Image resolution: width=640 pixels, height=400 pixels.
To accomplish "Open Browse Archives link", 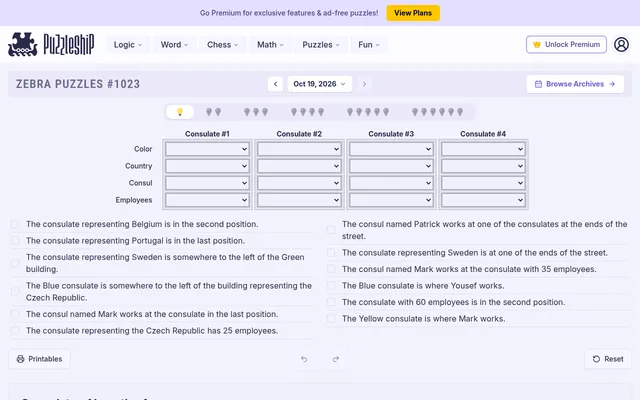I will click(x=575, y=84).
